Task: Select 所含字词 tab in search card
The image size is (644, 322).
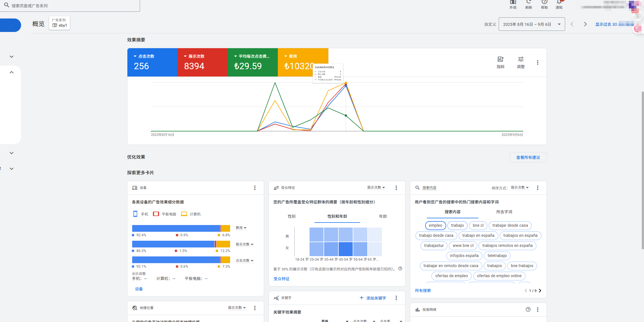Action: [504, 212]
